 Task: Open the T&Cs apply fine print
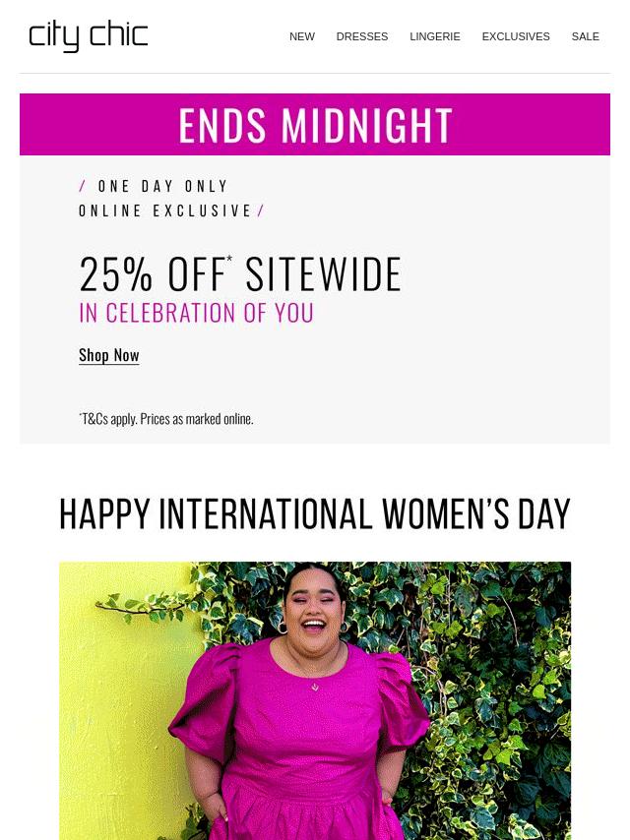(166, 419)
